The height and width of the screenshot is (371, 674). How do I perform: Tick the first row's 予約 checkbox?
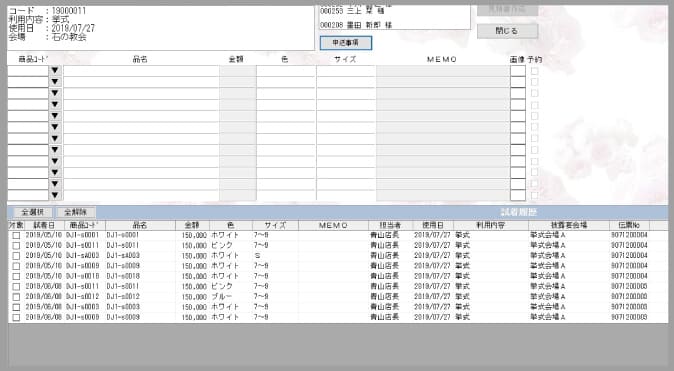534,71
